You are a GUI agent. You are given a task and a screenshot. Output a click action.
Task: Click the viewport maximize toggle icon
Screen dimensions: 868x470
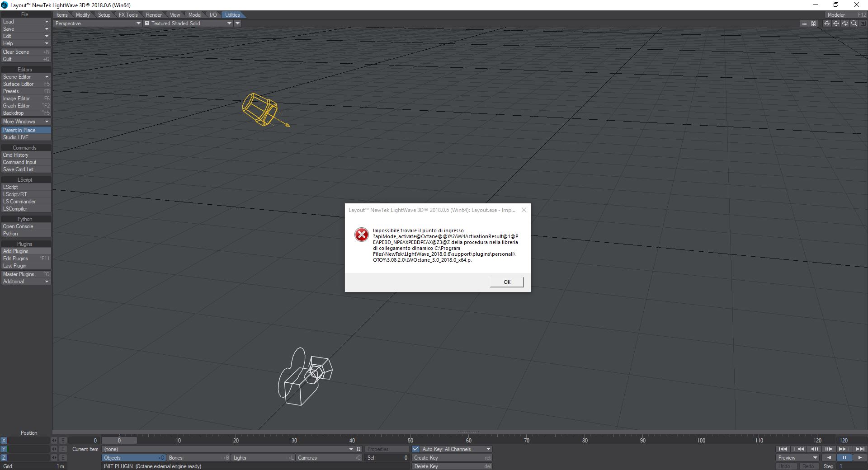(x=863, y=23)
